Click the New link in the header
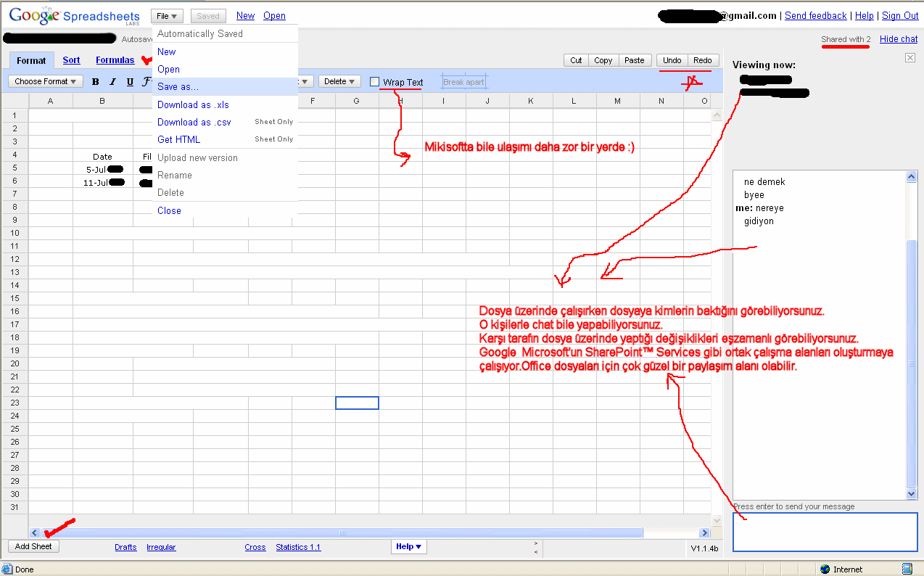This screenshot has width=924, height=576. [246, 16]
